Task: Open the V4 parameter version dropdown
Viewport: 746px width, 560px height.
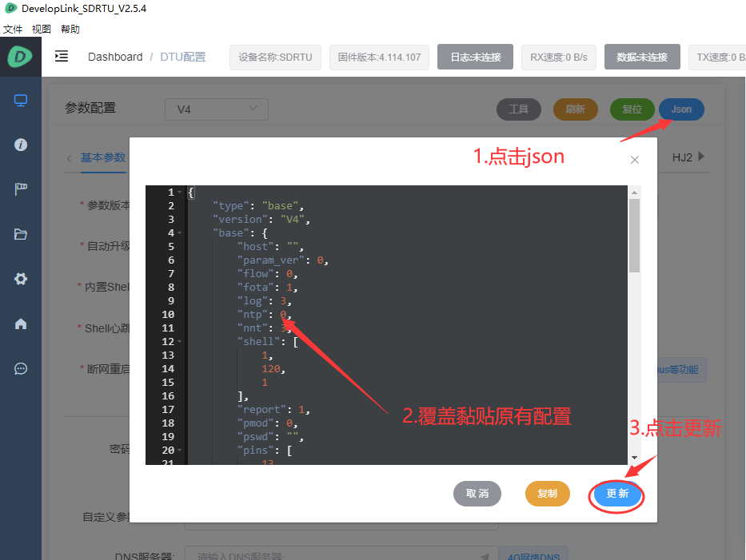Action: [217, 109]
